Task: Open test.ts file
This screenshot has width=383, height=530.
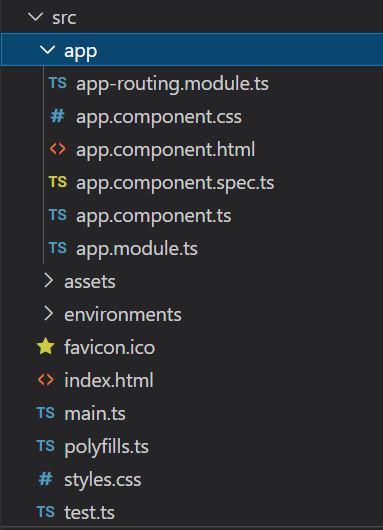Action: 90,513
